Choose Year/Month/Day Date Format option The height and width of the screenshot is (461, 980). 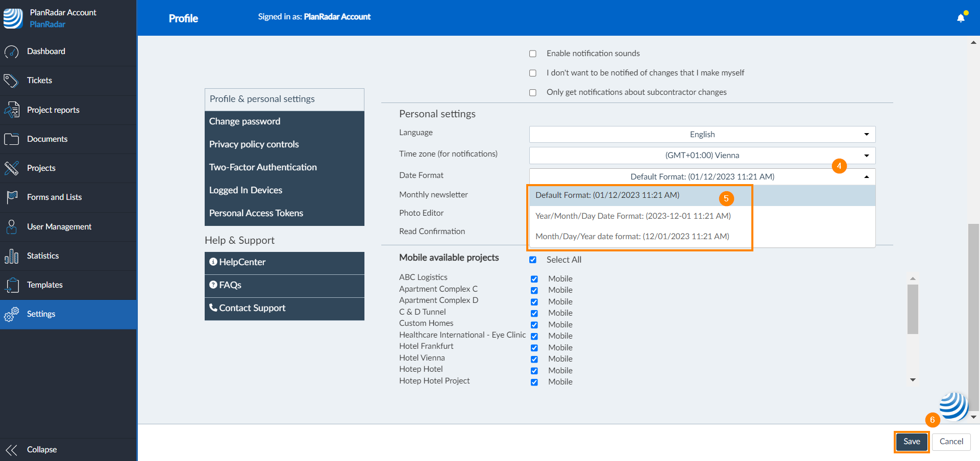click(633, 216)
